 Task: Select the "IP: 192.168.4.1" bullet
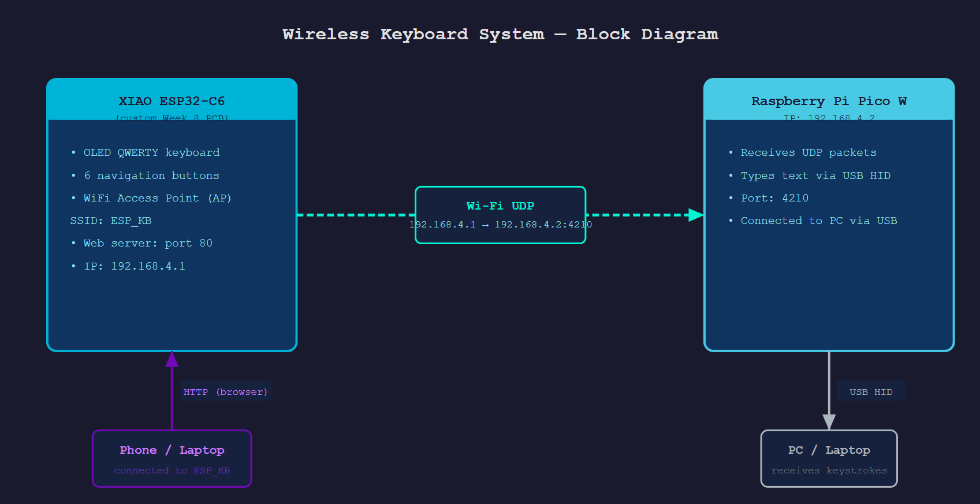pos(128,266)
